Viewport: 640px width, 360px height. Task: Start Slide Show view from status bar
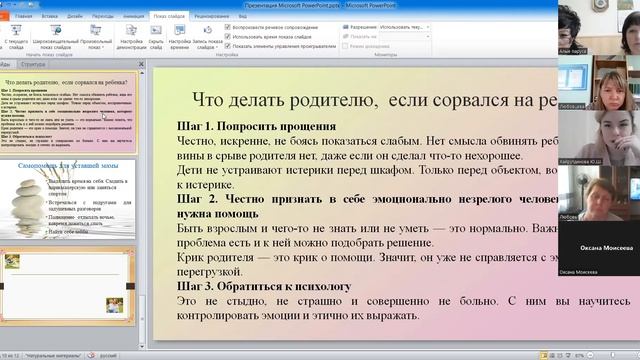coord(567,356)
